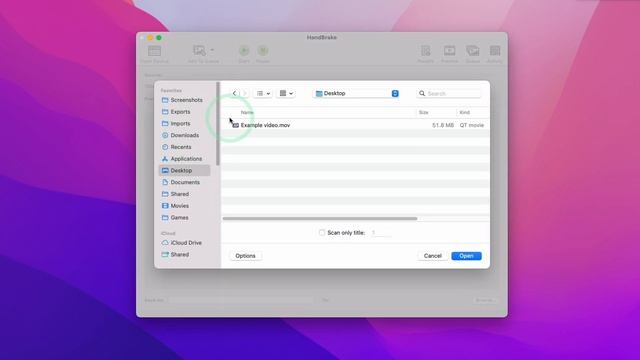640x360 pixels.
Task: Click the search magnifier icon
Action: [x=422, y=93]
